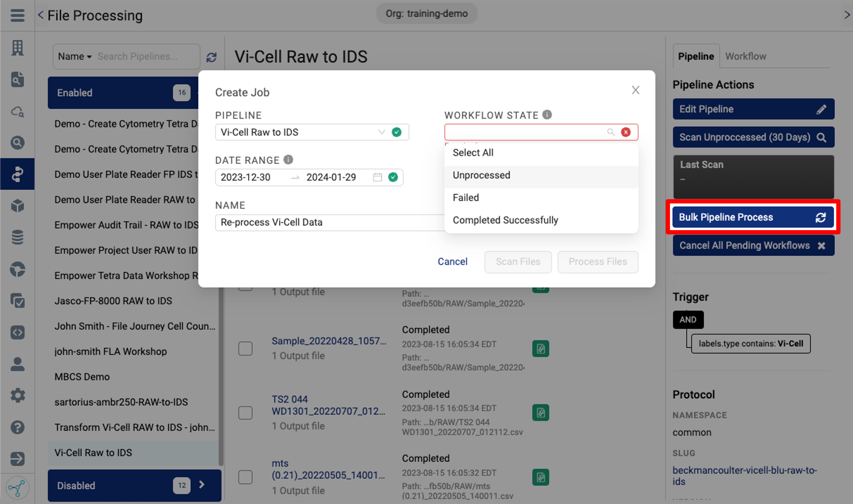Screen dimensions: 853x504
Task: Click the user profile icon in the sidebar
Action: 17,364
